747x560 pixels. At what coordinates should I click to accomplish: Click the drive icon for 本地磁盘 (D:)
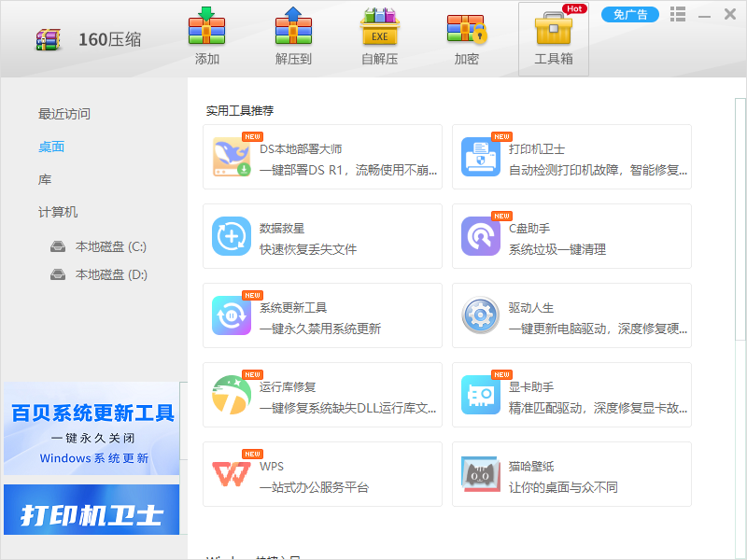tap(58, 274)
